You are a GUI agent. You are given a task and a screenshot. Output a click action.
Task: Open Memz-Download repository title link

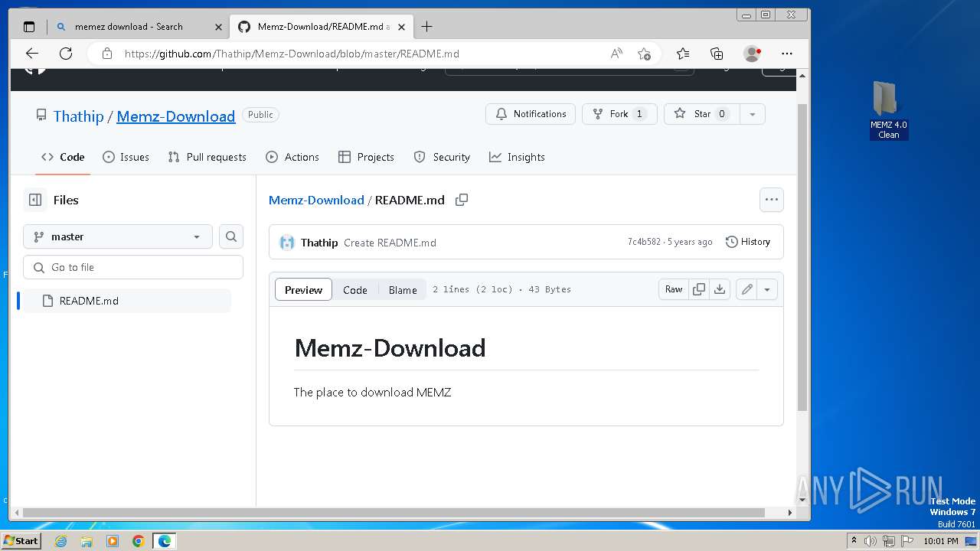point(175,116)
